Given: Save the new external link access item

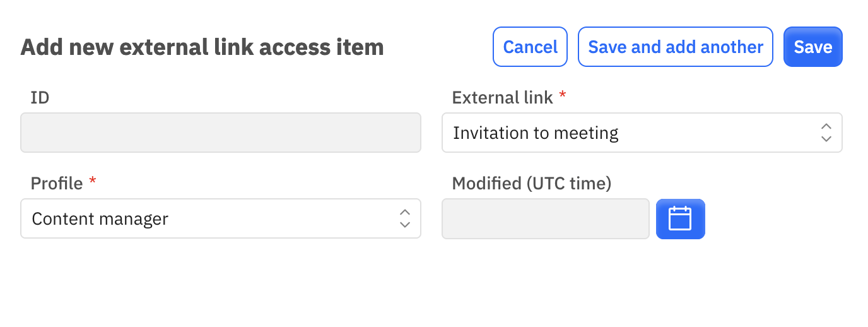Looking at the screenshot, I should [x=813, y=47].
